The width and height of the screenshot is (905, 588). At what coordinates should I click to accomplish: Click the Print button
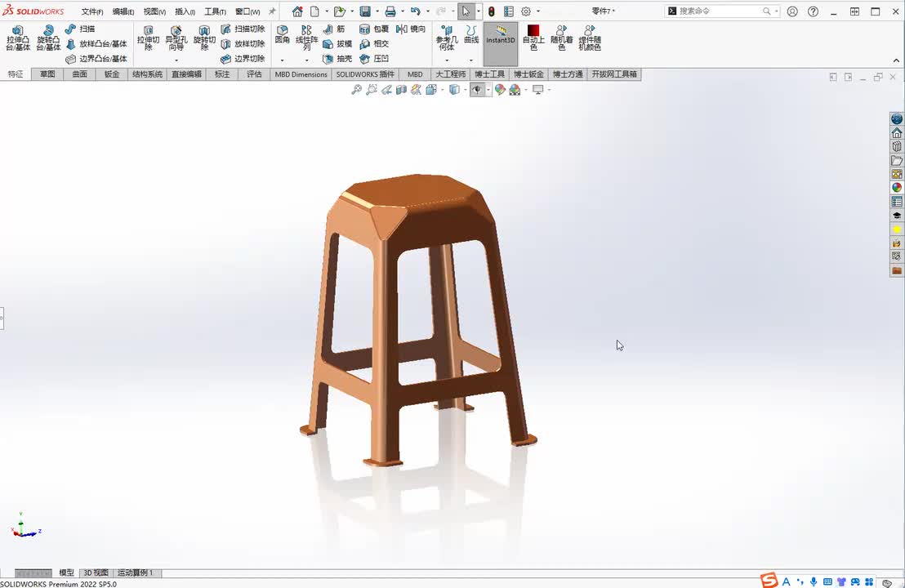pos(390,11)
